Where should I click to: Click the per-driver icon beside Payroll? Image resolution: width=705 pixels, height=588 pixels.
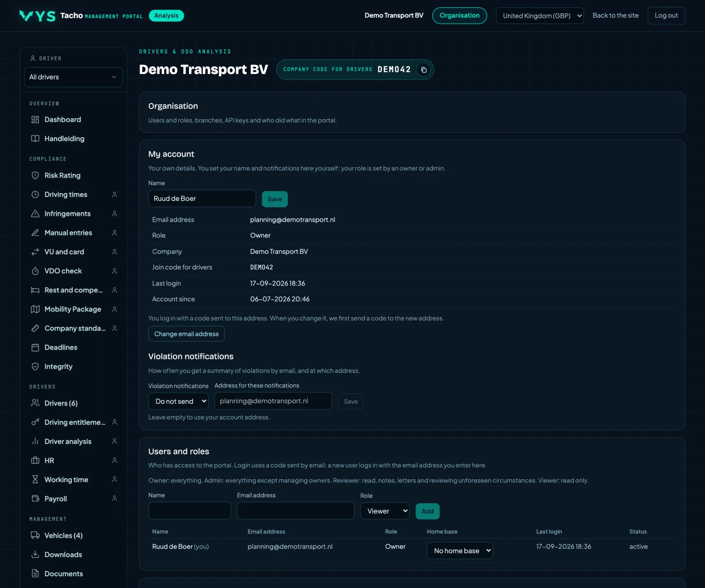click(115, 499)
